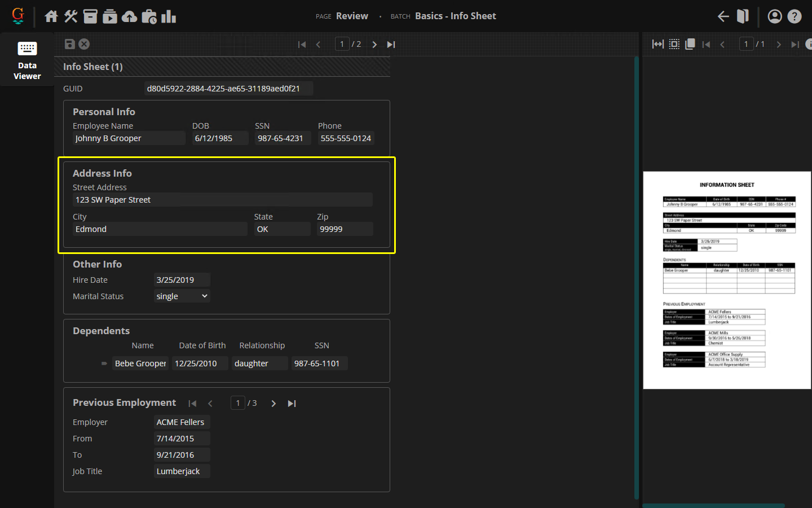Open the Marital Status dropdown
Viewport: 812px width, 508px height.
pos(182,296)
